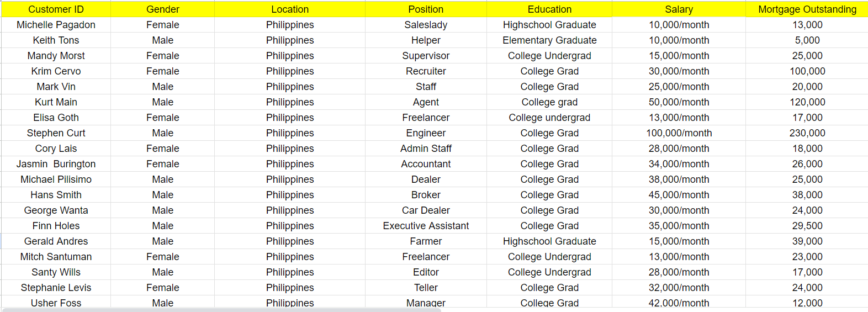The width and height of the screenshot is (868, 312).
Task: Click the Michelle Pagadon name cell
Action: pyautogui.click(x=56, y=25)
